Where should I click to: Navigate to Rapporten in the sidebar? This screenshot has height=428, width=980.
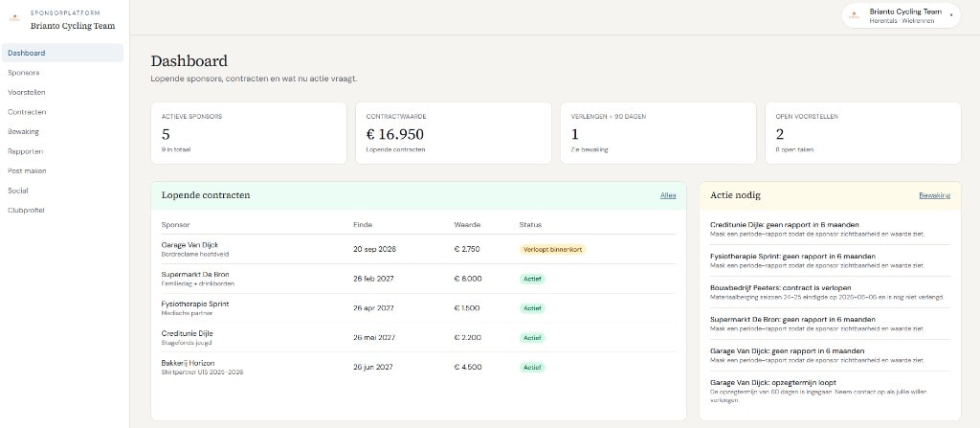(x=62, y=150)
